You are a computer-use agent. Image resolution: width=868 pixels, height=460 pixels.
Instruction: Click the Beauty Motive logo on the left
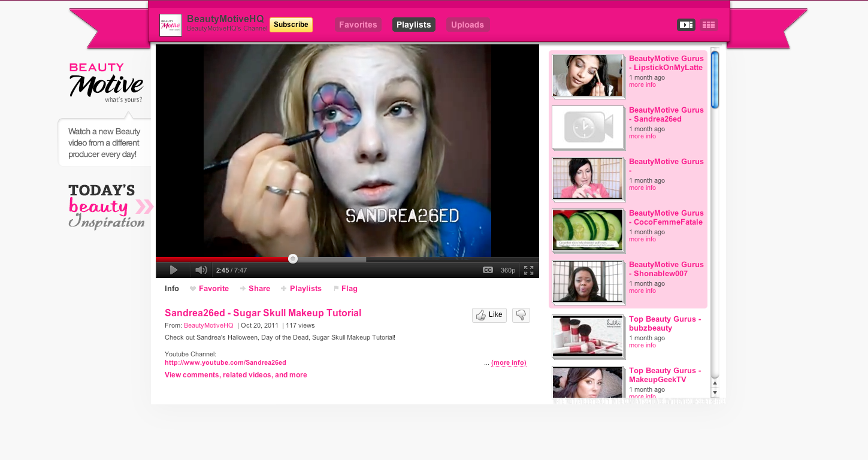pos(106,83)
